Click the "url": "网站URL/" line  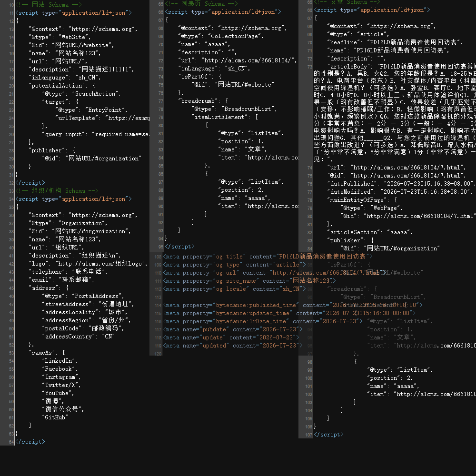[x=58, y=61]
